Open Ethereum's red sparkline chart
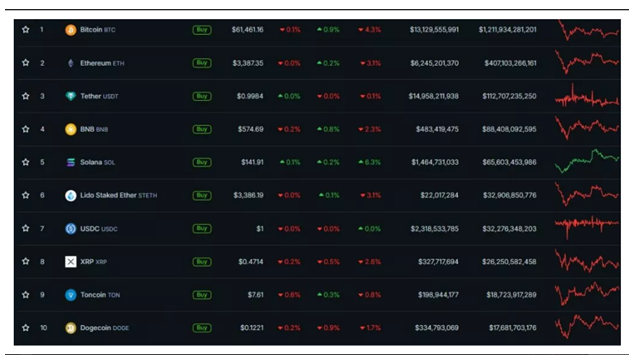Viewport: 635px width, 364px height. (x=587, y=62)
